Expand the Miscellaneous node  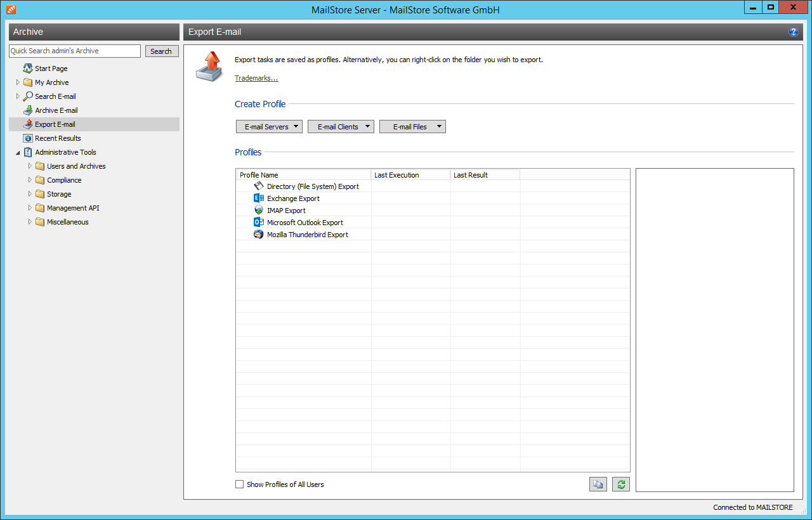point(30,222)
